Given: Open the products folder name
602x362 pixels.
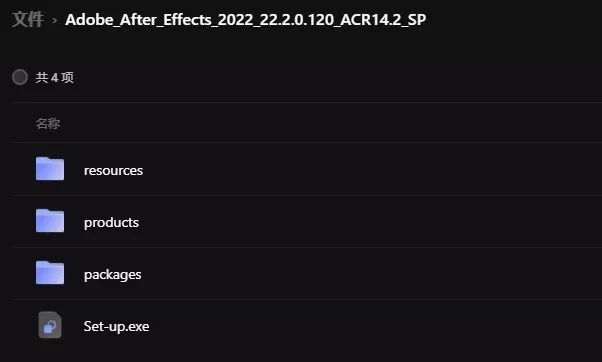Looking at the screenshot, I should tap(111, 223).
